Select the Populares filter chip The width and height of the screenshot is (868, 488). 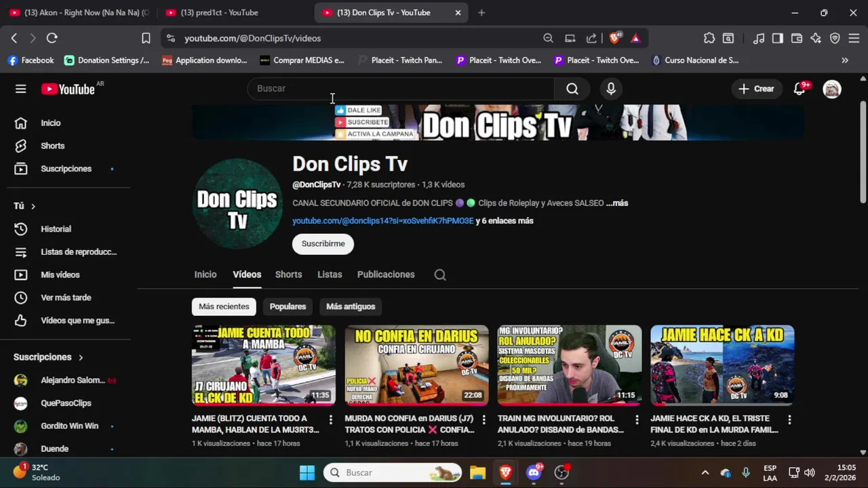(x=288, y=306)
